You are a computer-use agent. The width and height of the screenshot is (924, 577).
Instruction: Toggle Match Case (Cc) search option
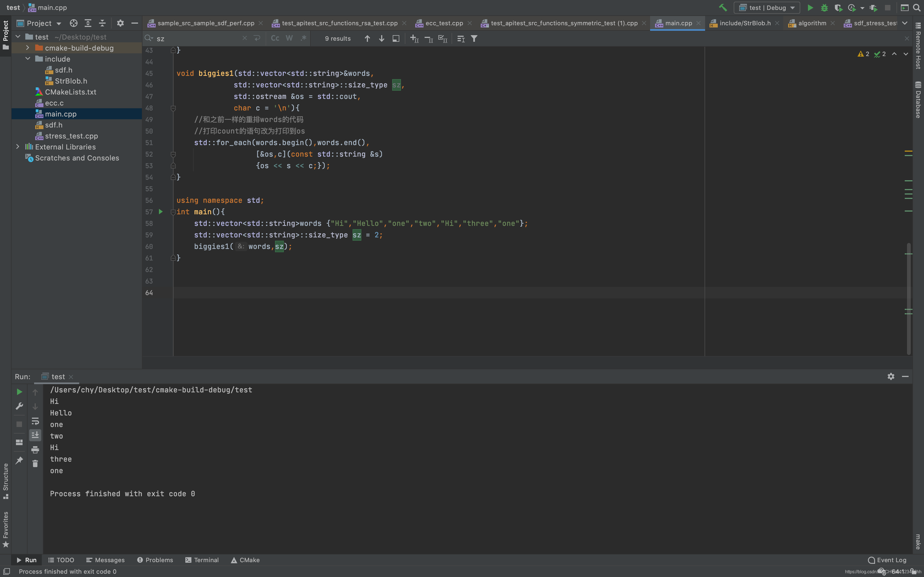coord(275,38)
